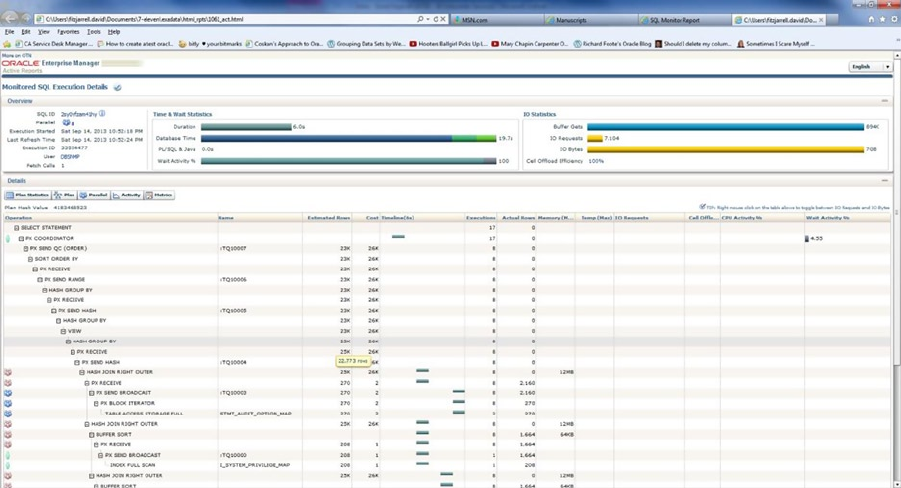This screenshot has width=901, height=488.
Task: Select the Activity tab in Details
Action: pyautogui.click(x=127, y=195)
